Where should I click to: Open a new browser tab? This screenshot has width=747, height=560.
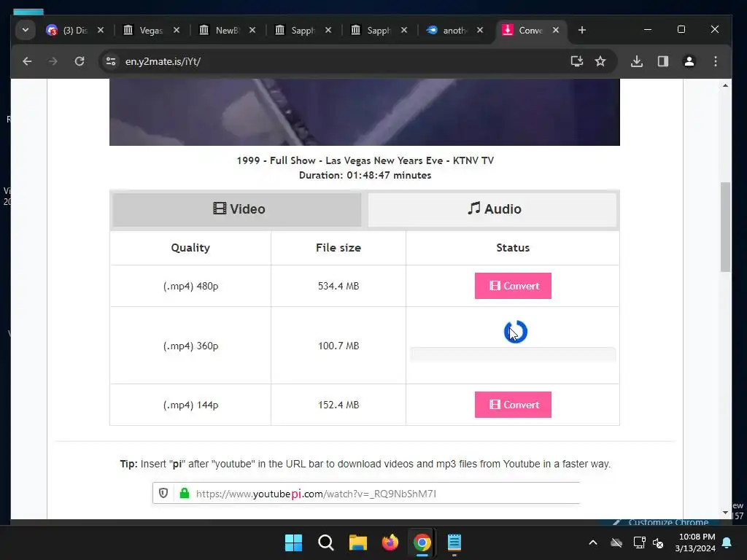tap(581, 30)
